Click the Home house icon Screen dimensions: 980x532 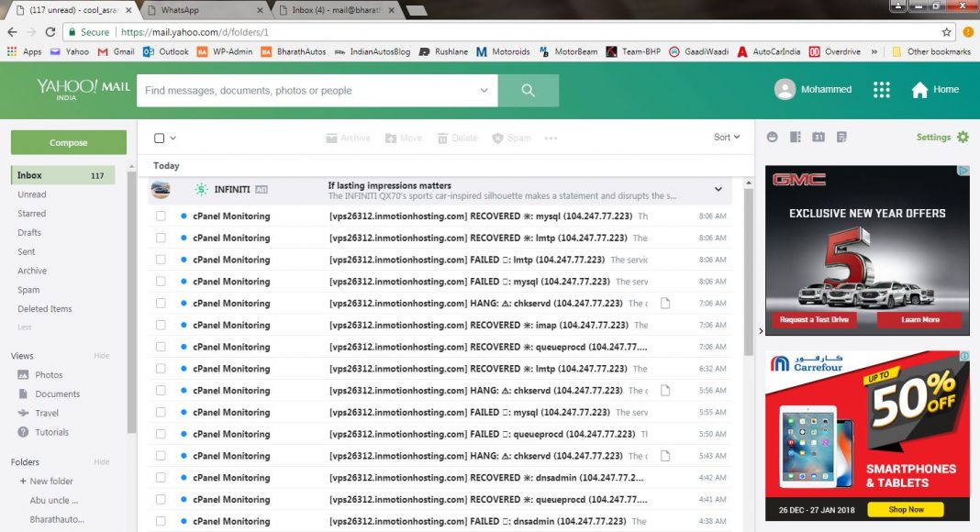pos(919,90)
